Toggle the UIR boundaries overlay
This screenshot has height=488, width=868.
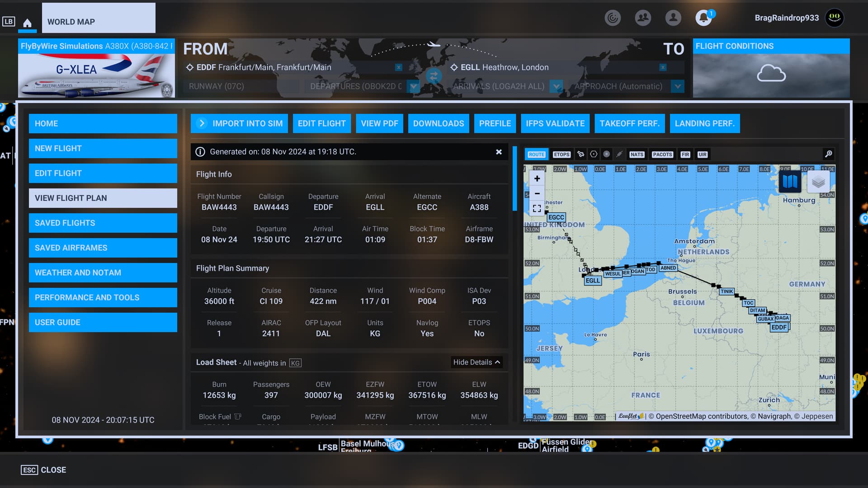(x=702, y=154)
